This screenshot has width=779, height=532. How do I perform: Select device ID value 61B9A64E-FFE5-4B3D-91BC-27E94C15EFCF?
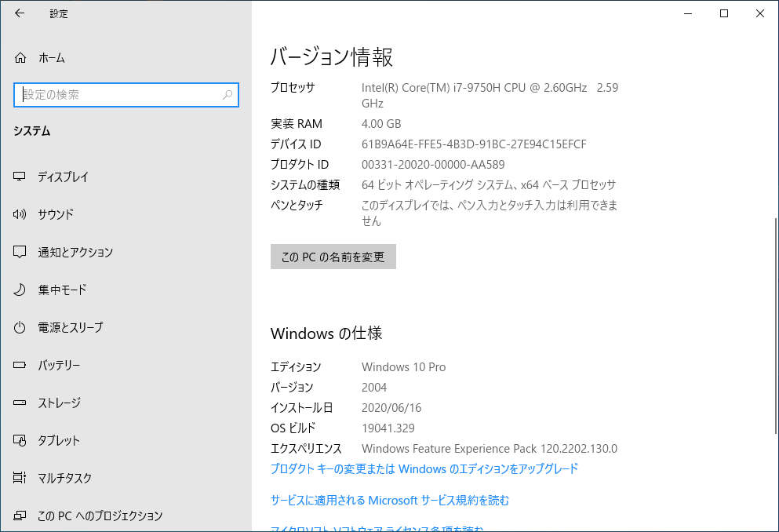474,144
